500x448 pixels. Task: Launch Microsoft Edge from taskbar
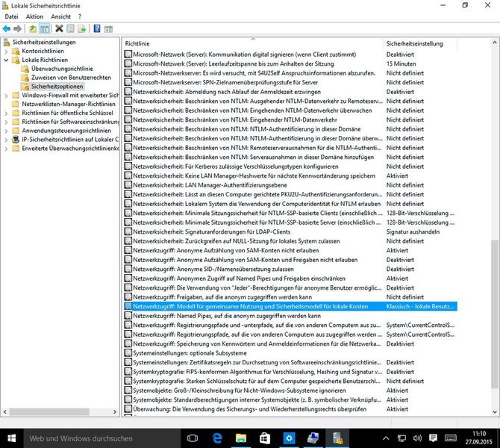point(217,438)
